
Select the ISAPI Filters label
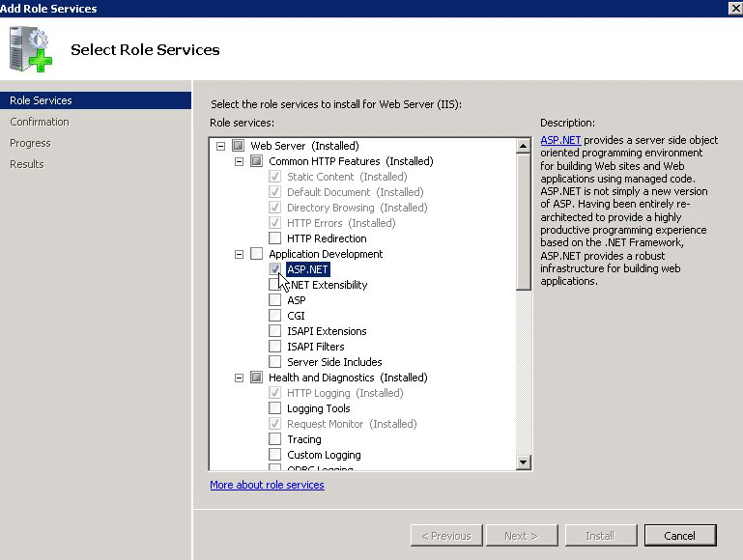click(316, 347)
